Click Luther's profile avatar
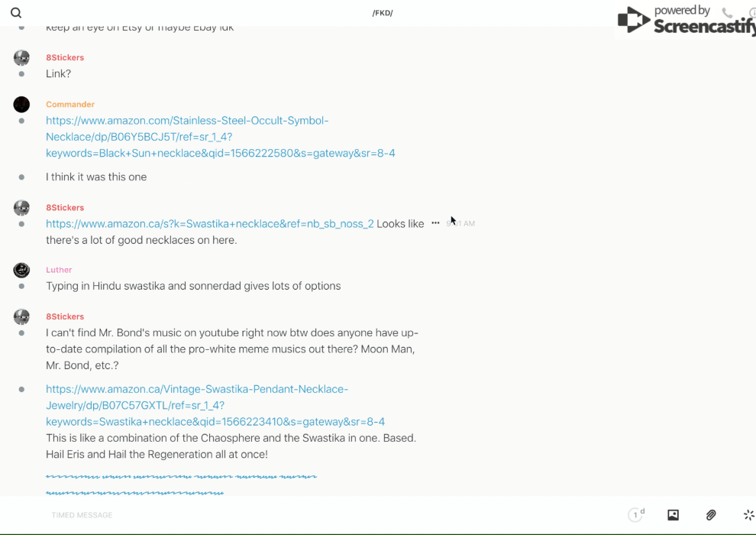 tap(21, 270)
